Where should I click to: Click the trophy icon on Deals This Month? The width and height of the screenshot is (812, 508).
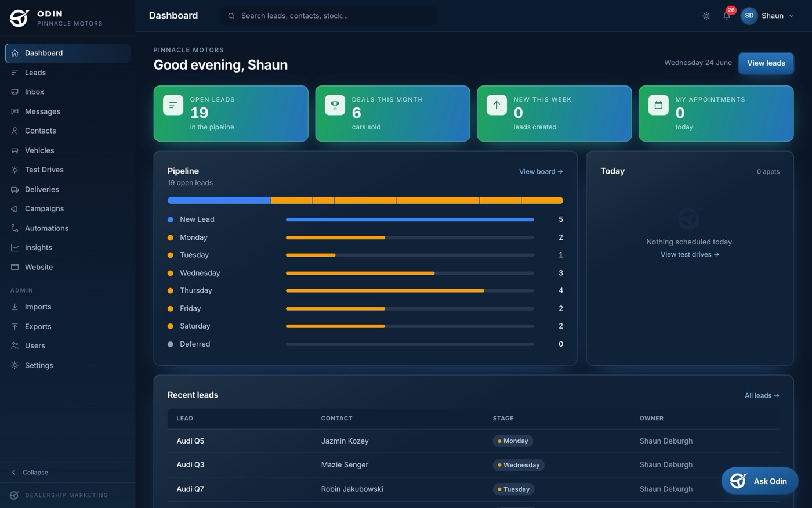coord(335,105)
